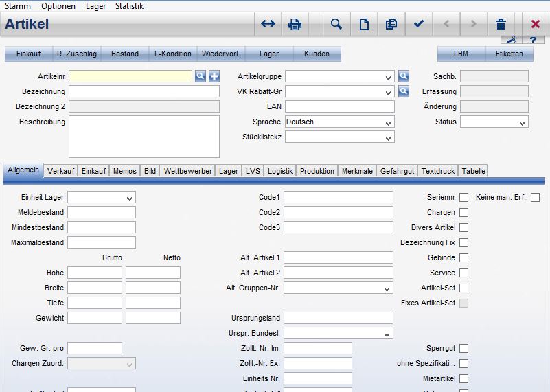This screenshot has width=550, height=392.
Task: Click into the Bezeichnung text field
Action: coord(144,91)
